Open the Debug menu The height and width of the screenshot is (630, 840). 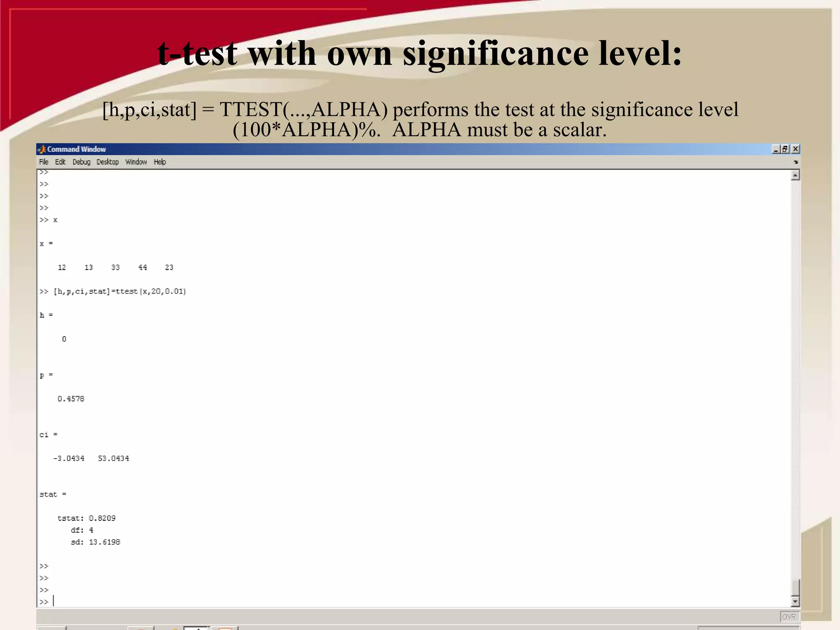81,162
